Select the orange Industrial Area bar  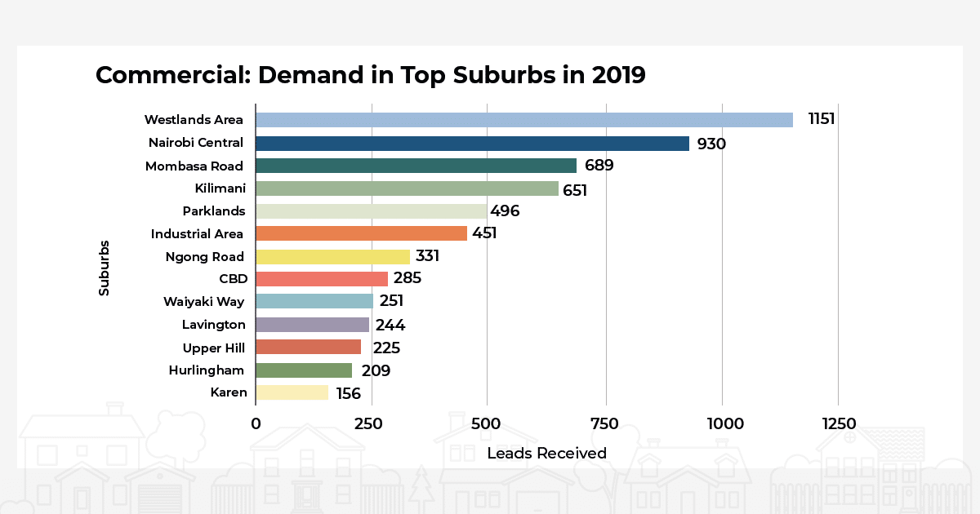pos(361,233)
